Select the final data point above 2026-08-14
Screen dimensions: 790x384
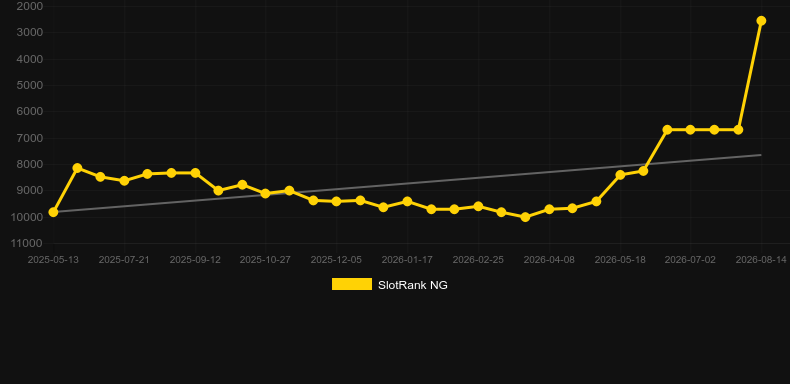click(761, 21)
